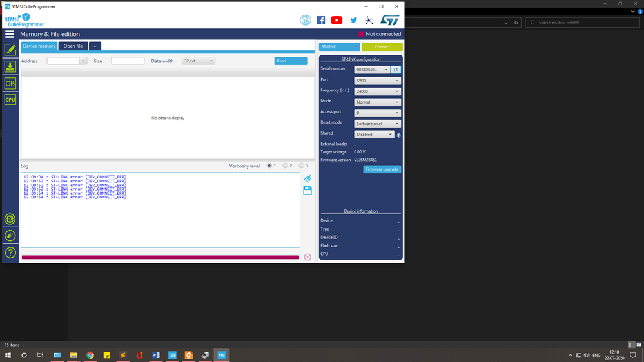Open the Help question mark icon

[x=10, y=253]
